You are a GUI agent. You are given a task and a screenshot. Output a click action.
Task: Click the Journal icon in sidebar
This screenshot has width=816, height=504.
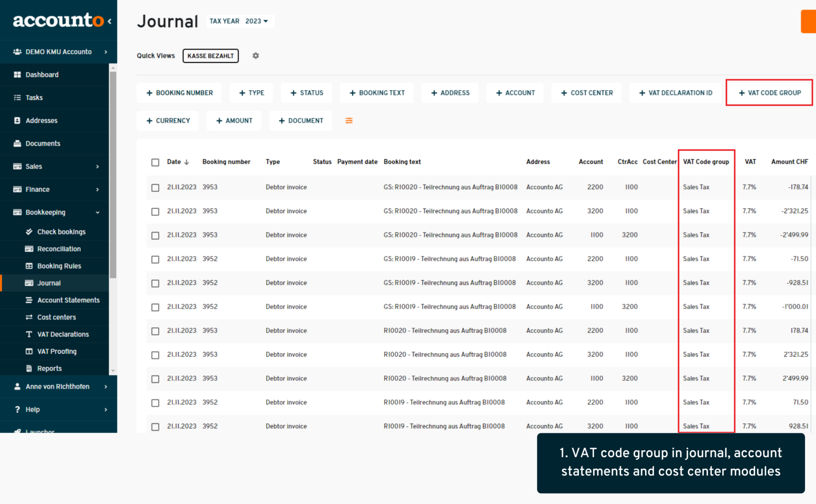point(29,283)
